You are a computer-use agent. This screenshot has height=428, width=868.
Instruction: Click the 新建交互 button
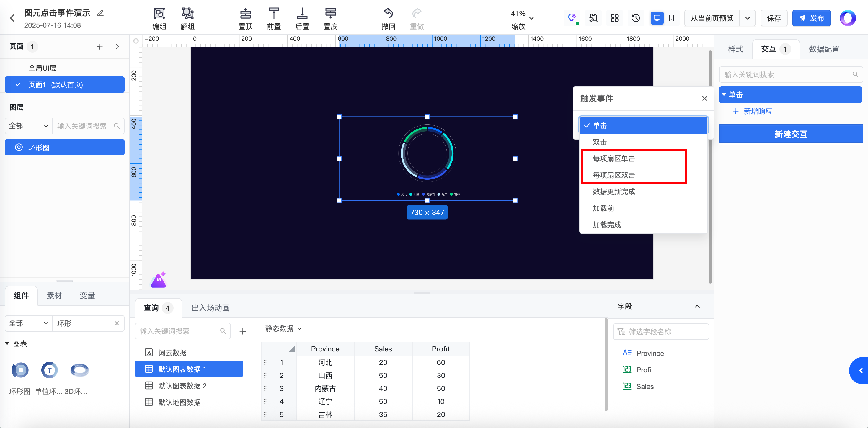tap(791, 134)
